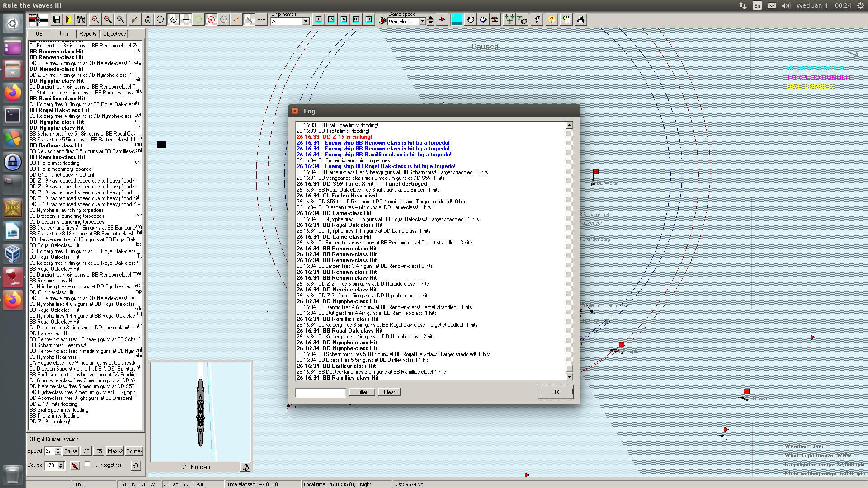Screen dimensions: 868x488
Task: Enable the Turn together checkbox
Action: coord(88,465)
